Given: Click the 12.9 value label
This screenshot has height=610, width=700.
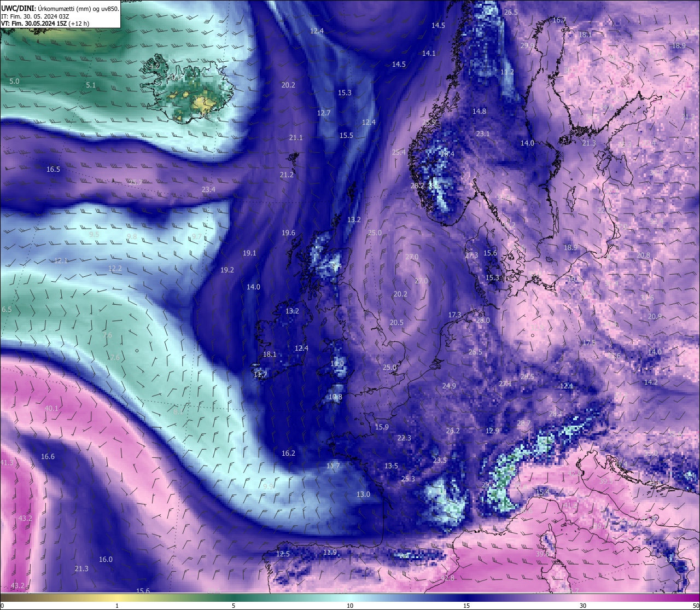Looking at the screenshot, I should [493, 431].
